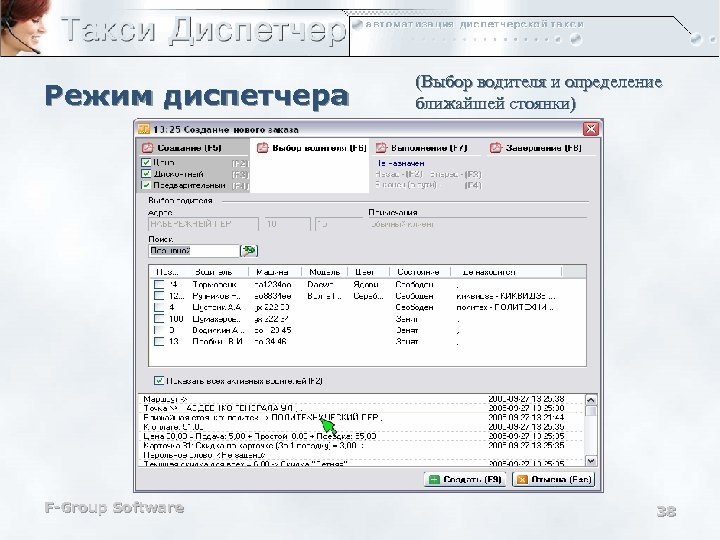This screenshot has width=720, height=540.
Task: Close the order creation dialog
Action: pyautogui.click(x=591, y=129)
